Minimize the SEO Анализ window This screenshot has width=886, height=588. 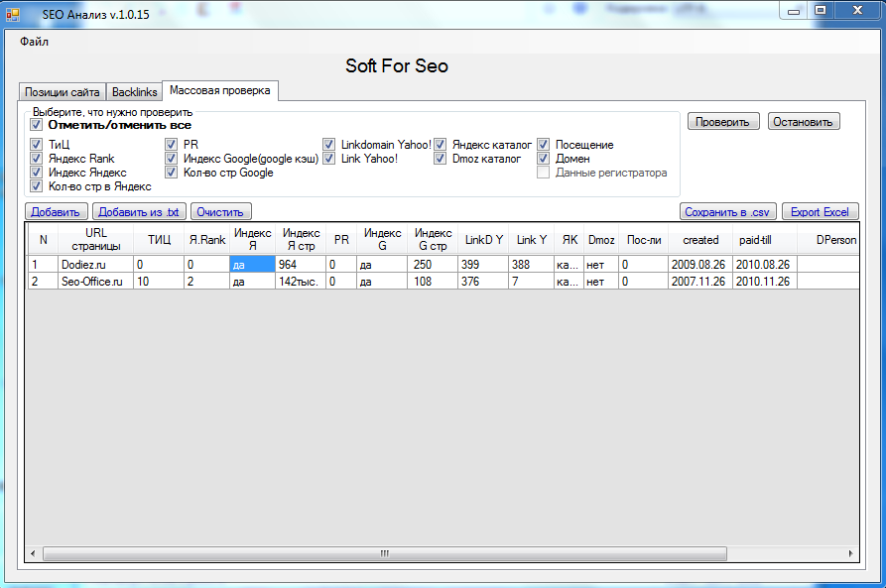pos(794,10)
